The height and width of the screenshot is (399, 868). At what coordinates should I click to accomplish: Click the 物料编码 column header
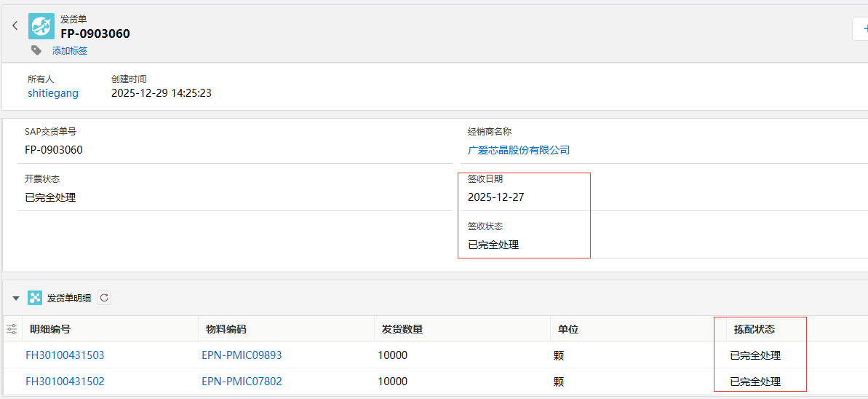(x=226, y=329)
